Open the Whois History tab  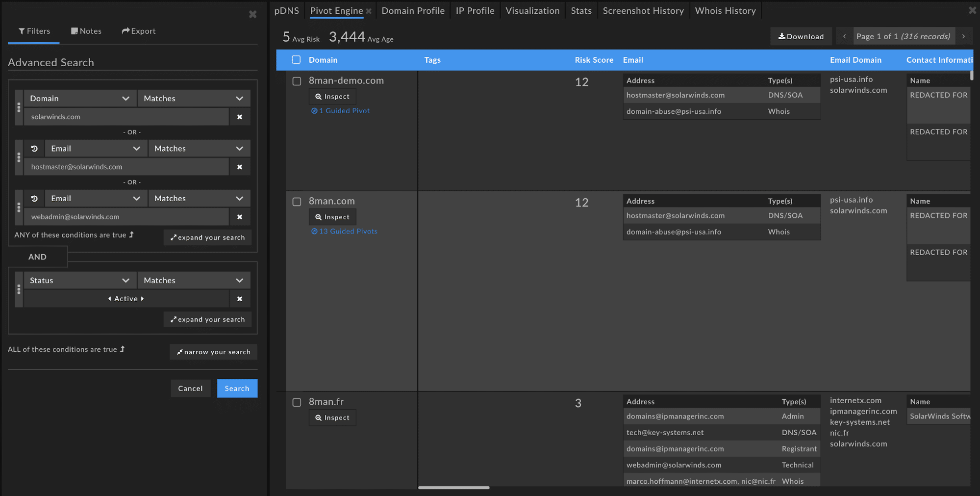(x=726, y=11)
